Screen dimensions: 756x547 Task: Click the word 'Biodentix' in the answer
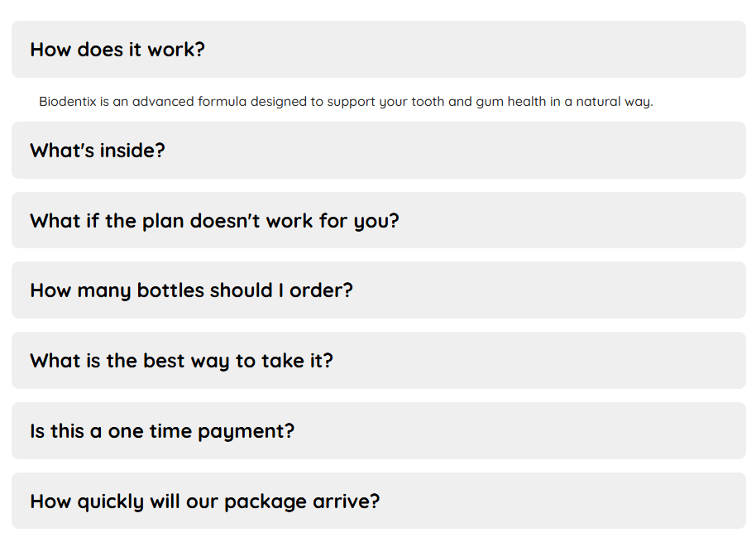tap(68, 103)
